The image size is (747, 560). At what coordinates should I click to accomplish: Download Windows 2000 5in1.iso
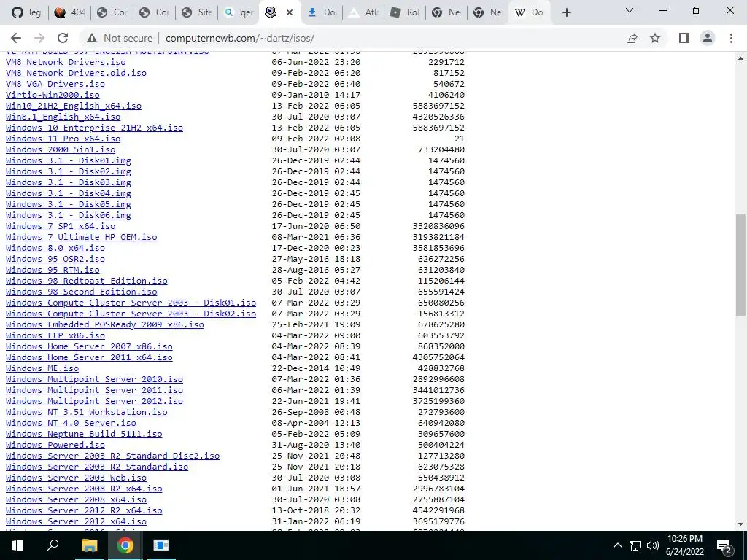pyautogui.click(x=61, y=149)
